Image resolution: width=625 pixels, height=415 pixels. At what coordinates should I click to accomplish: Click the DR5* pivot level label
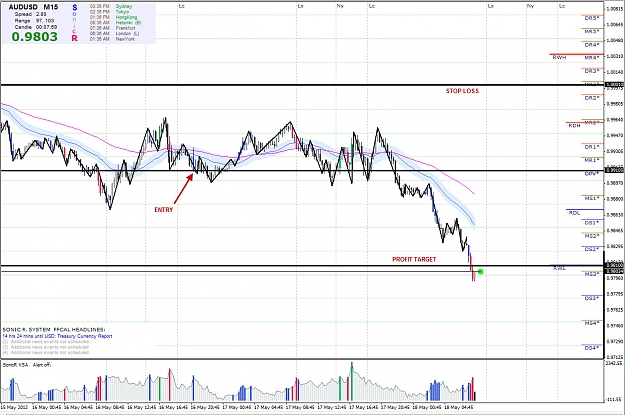(592, 18)
